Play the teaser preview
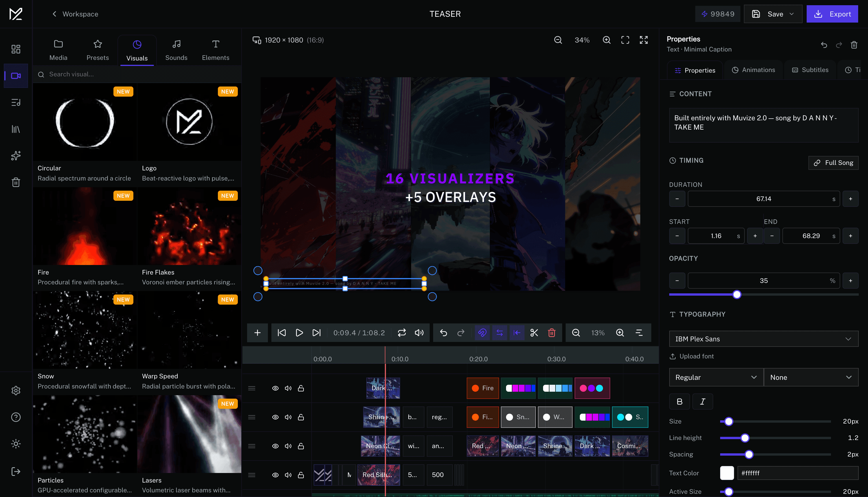 pos(299,332)
